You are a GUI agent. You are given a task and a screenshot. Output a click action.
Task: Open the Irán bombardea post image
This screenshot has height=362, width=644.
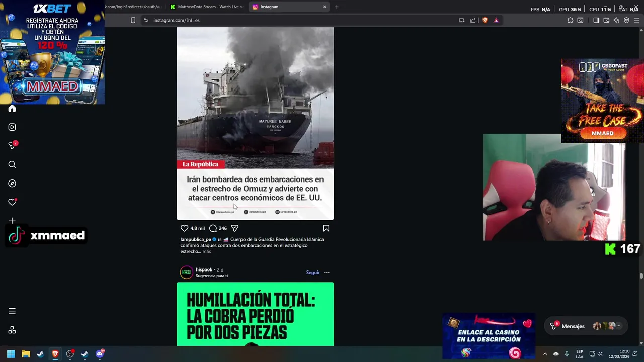255,123
